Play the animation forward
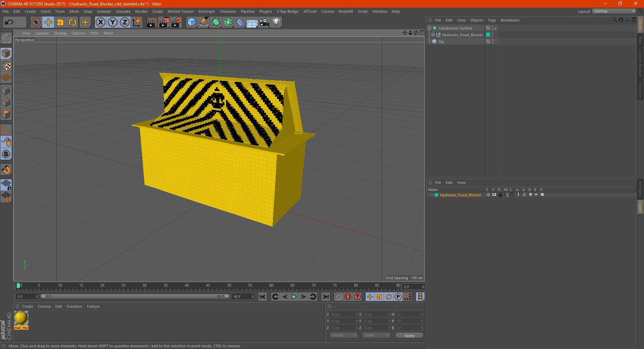This screenshot has width=644, height=349. pyautogui.click(x=294, y=297)
